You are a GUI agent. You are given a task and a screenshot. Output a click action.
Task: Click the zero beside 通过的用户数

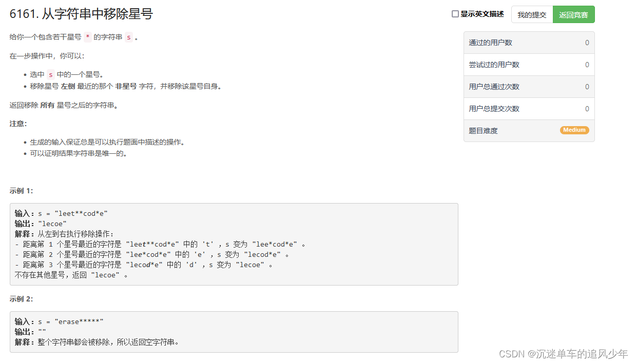point(587,43)
